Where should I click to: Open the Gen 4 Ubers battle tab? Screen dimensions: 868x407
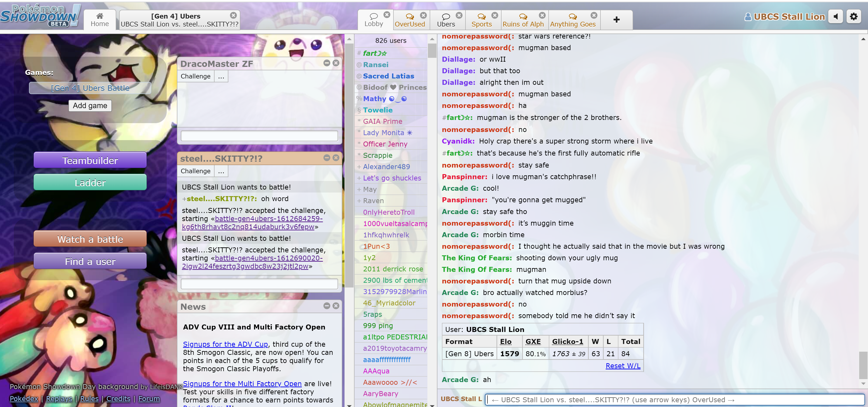tap(179, 20)
